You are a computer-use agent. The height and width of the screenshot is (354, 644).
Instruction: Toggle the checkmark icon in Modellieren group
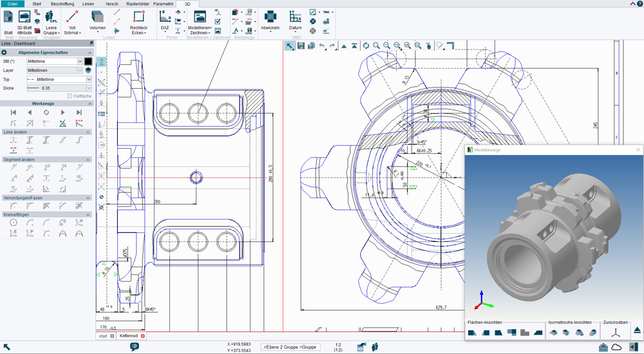218,21
